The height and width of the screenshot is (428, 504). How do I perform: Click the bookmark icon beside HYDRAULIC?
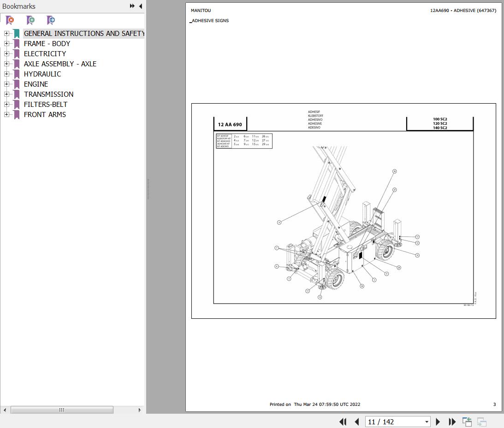pyautogui.click(x=17, y=74)
